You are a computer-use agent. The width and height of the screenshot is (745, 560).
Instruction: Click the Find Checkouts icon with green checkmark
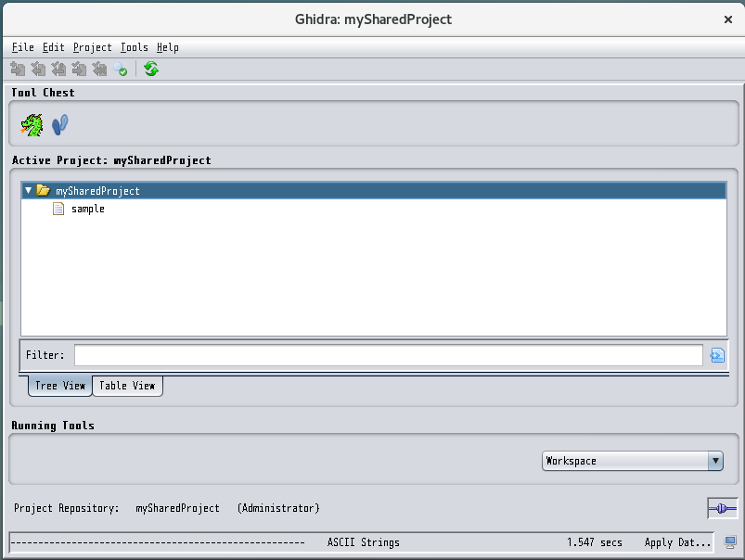coord(121,70)
